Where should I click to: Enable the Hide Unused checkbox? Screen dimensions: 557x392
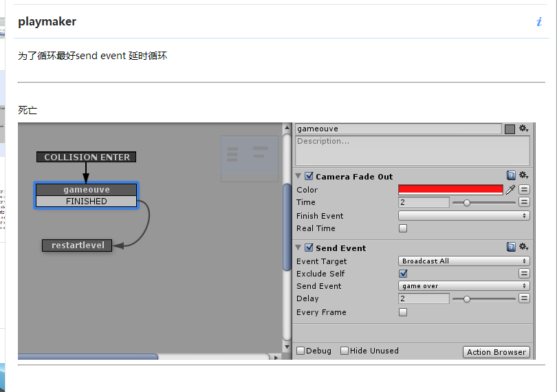point(345,351)
